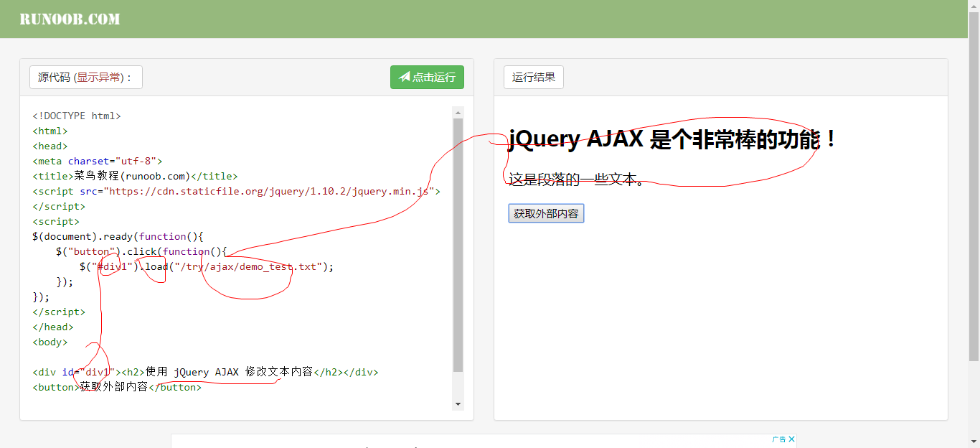Click 获取外部内容 button in result pane
This screenshot has width=980, height=448.
(x=546, y=214)
